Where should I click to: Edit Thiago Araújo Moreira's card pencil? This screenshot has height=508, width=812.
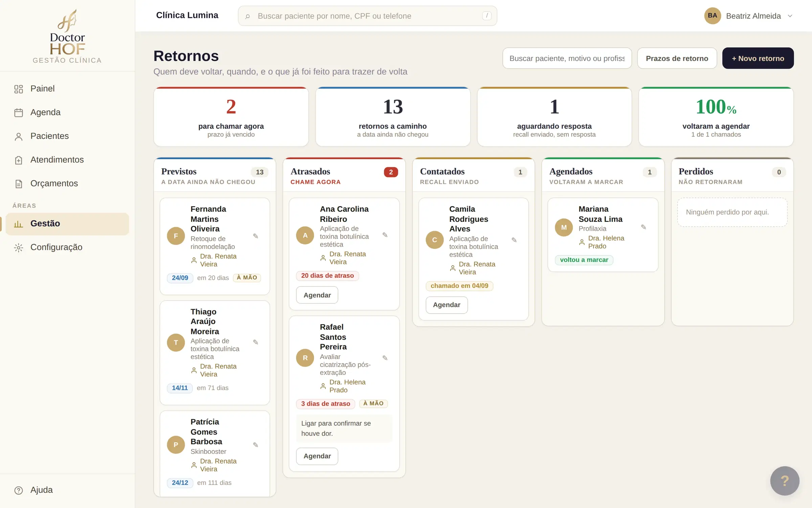256,342
